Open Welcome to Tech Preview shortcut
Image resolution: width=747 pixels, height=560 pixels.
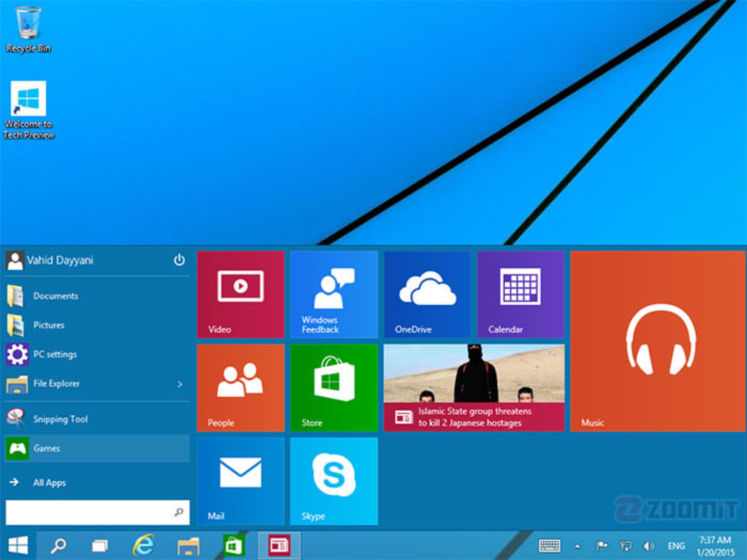[x=28, y=110]
